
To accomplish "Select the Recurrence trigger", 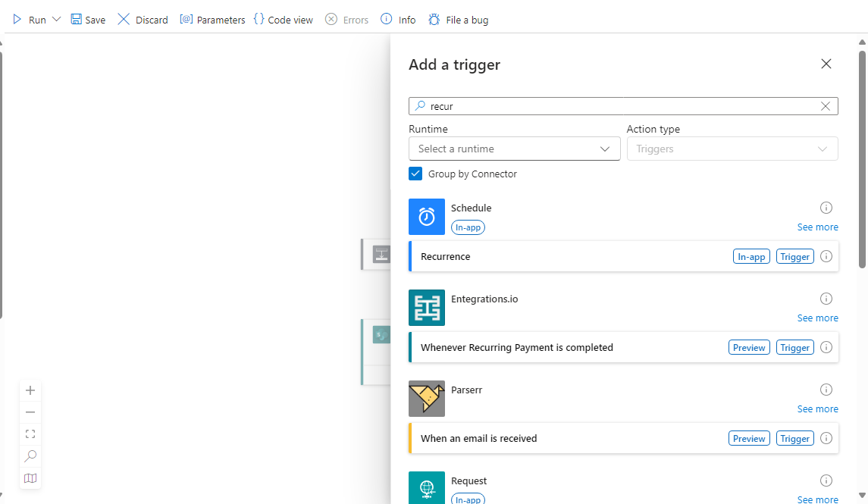I will (x=624, y=257).
